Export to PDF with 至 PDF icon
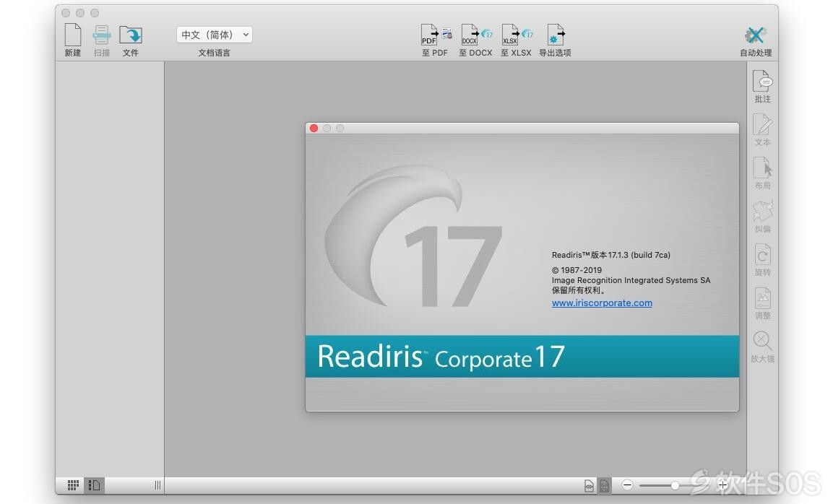The width and height of the screenshot is (833, 504). 428,35
